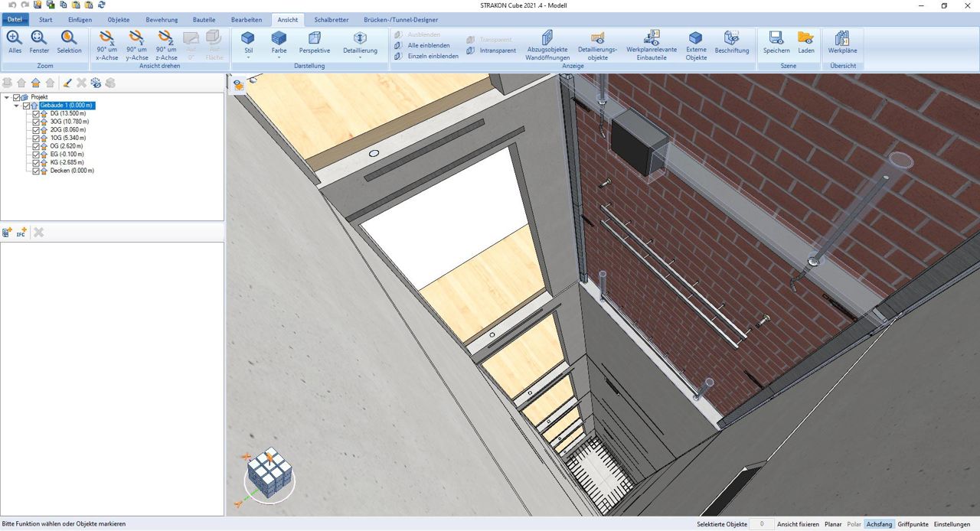
Task: Open the Werkpläne overview
Action: coord(842,38)
